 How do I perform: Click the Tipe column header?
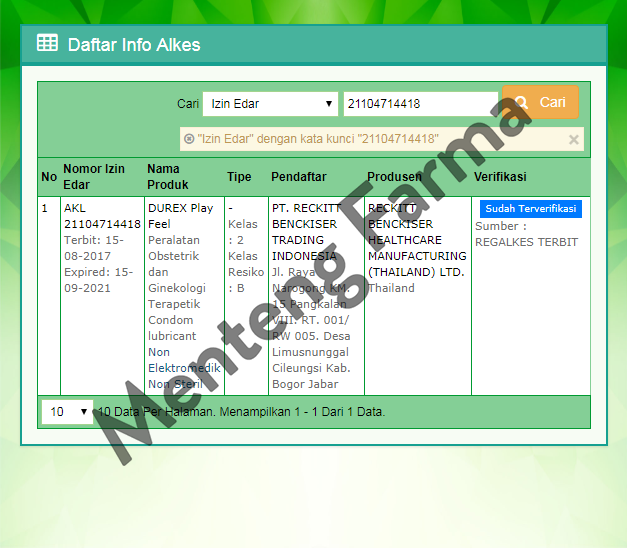[x=239, y=177]
